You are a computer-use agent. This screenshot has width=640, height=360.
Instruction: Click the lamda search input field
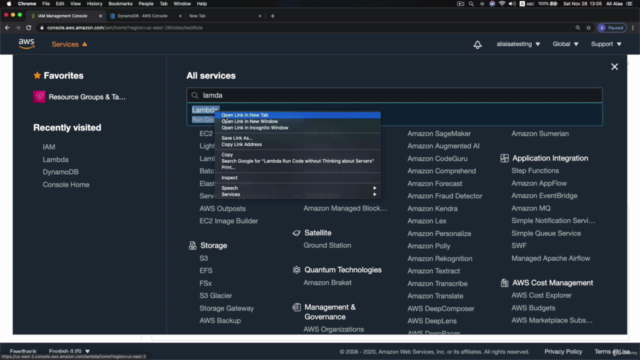(x=394, y=95)
